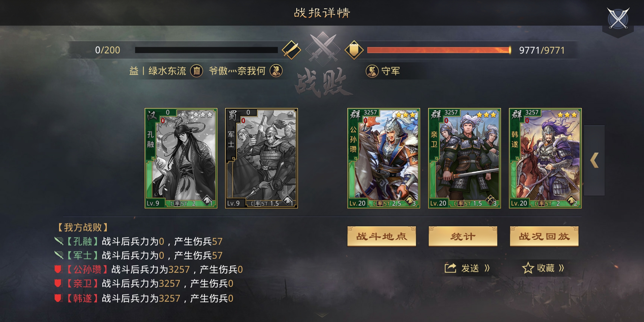
Task: Select the 韩遂 hero card
Action: tap(545, 158)
